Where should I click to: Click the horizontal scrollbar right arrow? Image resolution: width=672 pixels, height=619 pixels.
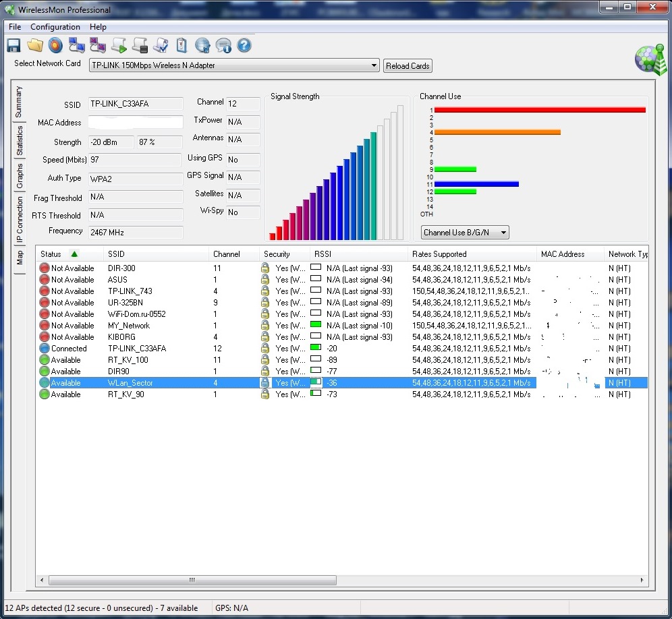[643, 580]
